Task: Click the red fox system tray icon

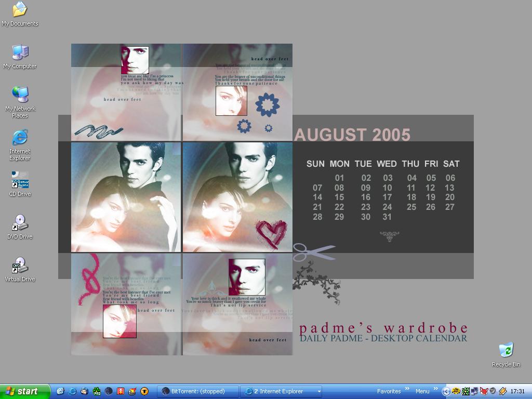Action: coord(484,391)
